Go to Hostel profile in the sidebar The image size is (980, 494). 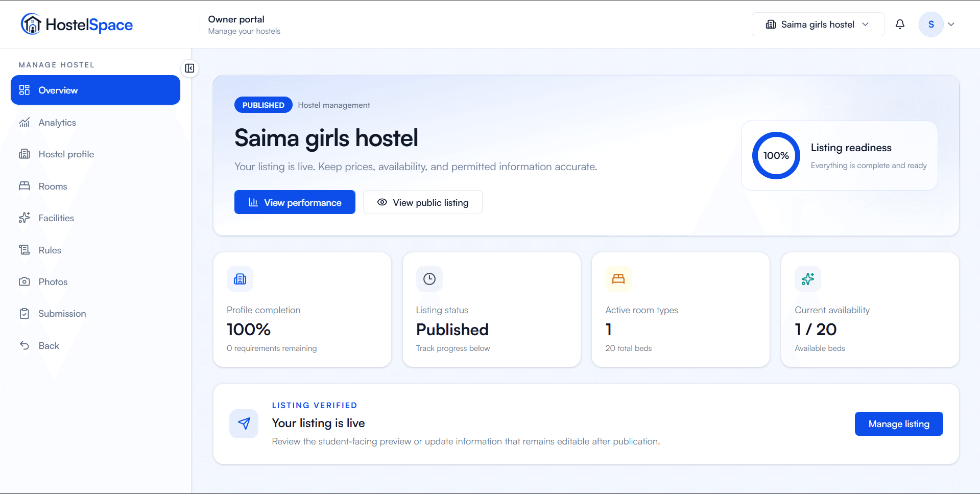[x=95, y=154]
